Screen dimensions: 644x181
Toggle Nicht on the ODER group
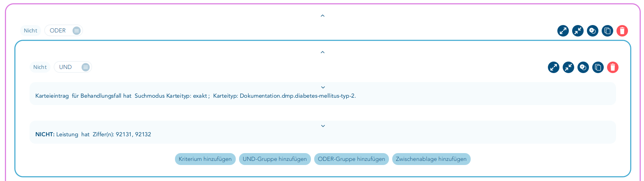[30, 30]
